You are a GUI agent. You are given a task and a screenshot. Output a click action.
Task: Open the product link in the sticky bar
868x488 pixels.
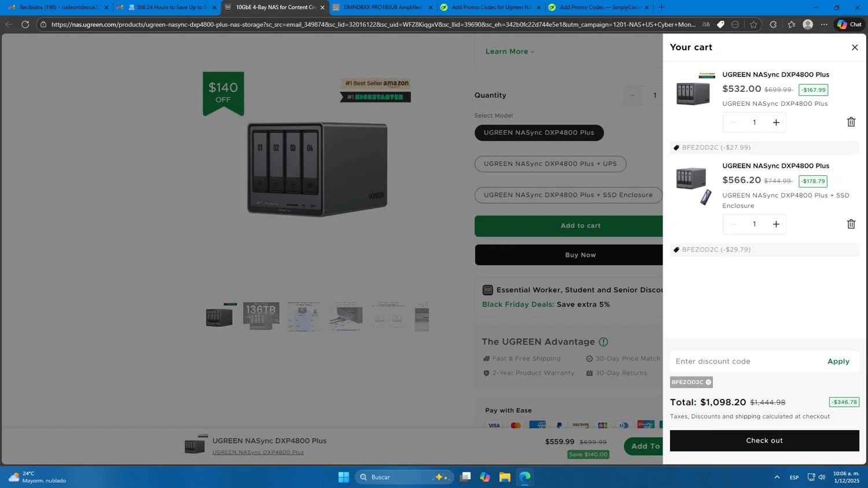click(x=258, y=452)
